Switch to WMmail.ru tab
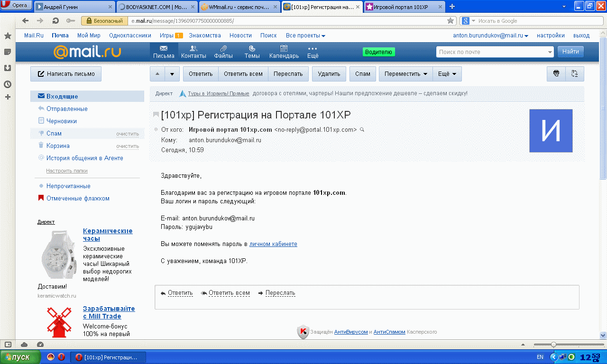This screenshot has height=364, width=607. pos(239,7)
